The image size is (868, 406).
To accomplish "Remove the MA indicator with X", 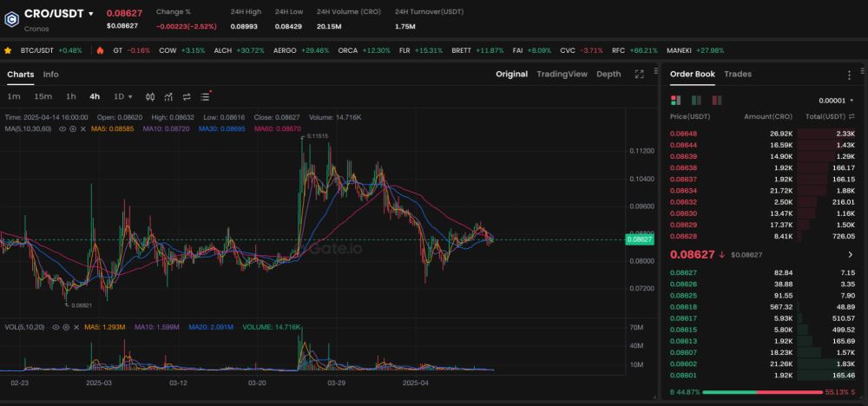I will 83,128.
